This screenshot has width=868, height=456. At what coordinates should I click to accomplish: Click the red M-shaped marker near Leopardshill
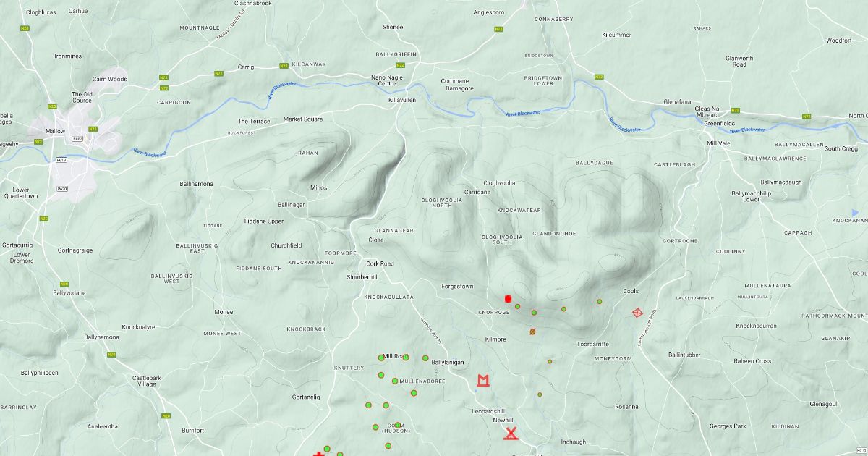(x=483, y=380)
